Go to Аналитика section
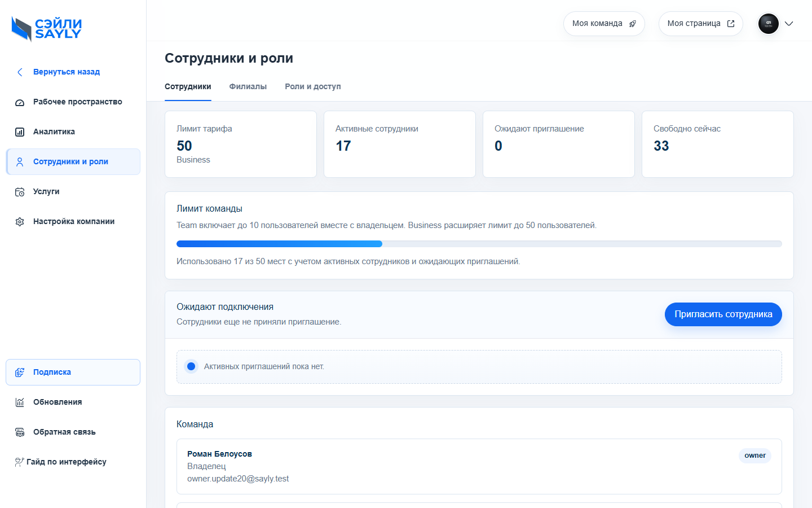Screen dimensions: 812x508 coord(73,132)
